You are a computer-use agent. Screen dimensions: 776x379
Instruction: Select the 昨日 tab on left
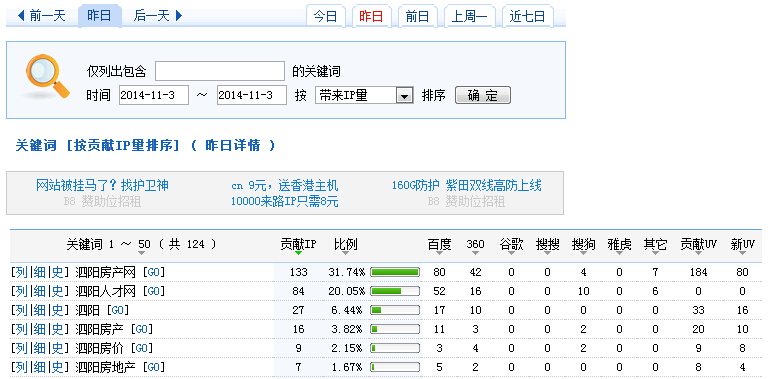(x=99, y=16)
